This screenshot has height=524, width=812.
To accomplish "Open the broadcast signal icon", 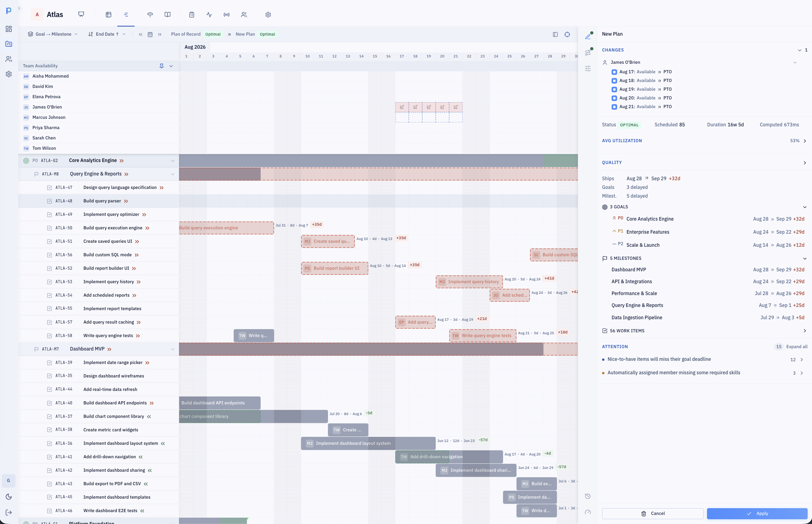I will pos(227,15).
